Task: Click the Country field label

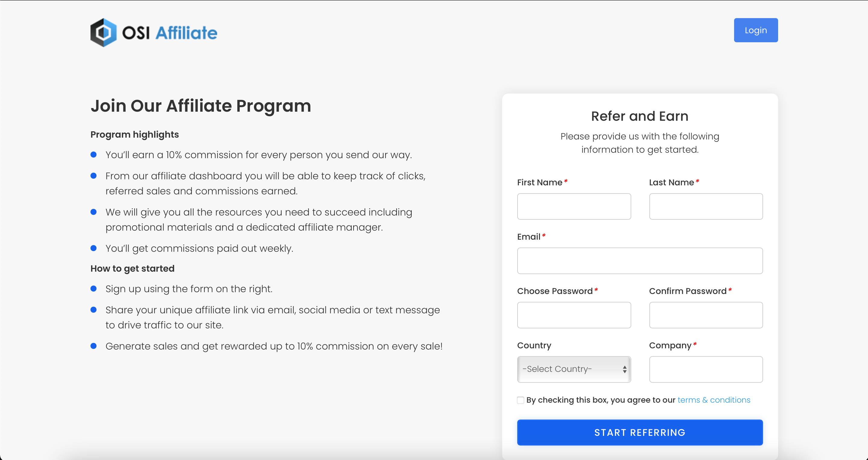Action: 534,345
